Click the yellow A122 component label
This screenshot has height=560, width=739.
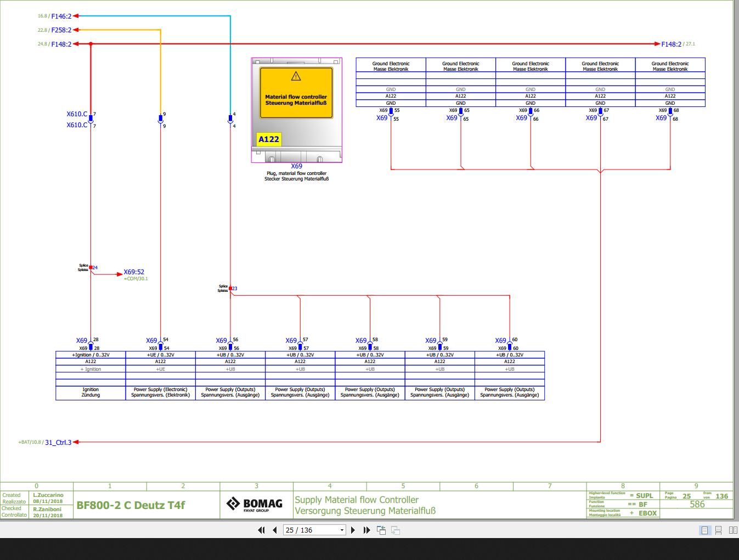click(268, 139)
